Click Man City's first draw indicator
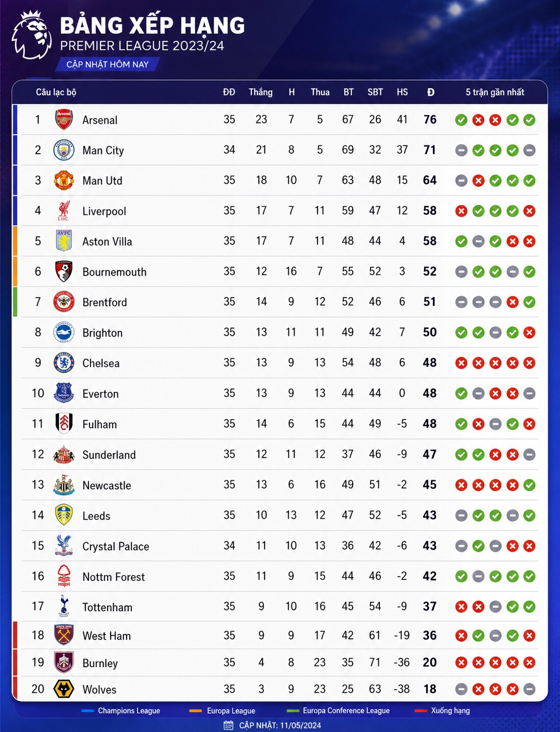 461,150
